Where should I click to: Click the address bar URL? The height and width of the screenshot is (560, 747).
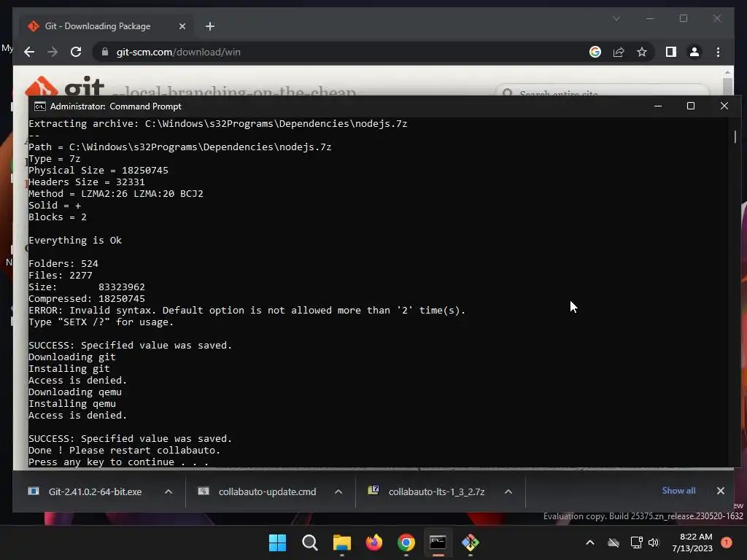click(178, 52)
